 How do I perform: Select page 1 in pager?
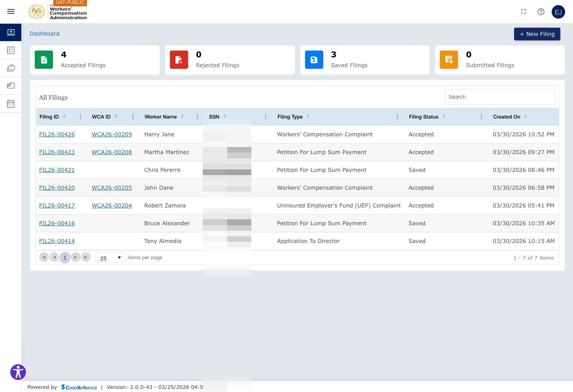coord(65,257)
